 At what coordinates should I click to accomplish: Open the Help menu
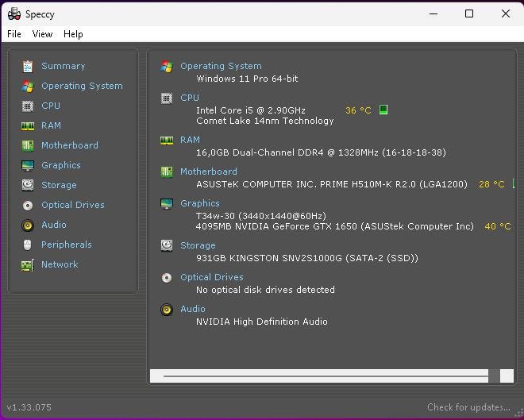pyautogui.click(x=73, y=34)
